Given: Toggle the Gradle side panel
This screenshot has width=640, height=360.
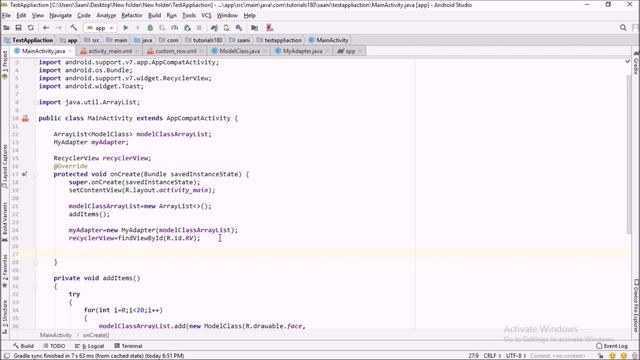Looking at the screenshot, I should pos(636,63).
